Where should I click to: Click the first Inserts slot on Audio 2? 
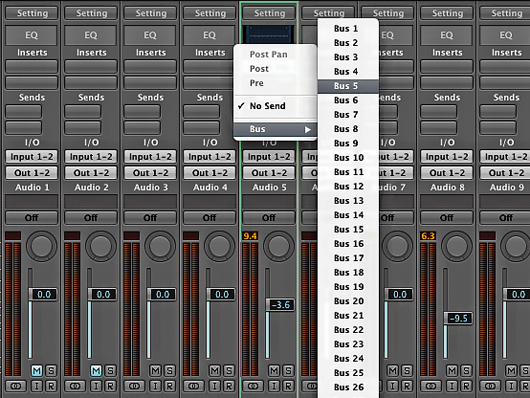point(91,66)
